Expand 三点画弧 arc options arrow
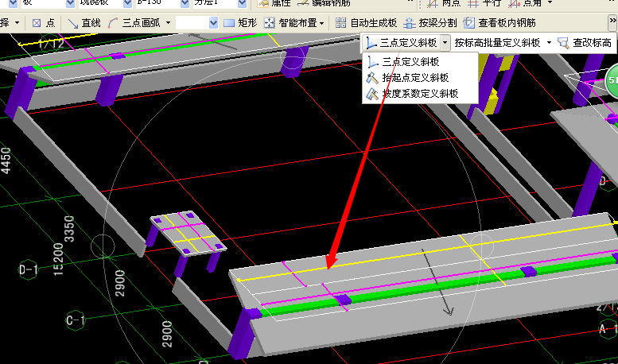Viewport: 618px width, 364px height. tap(169, 23)
